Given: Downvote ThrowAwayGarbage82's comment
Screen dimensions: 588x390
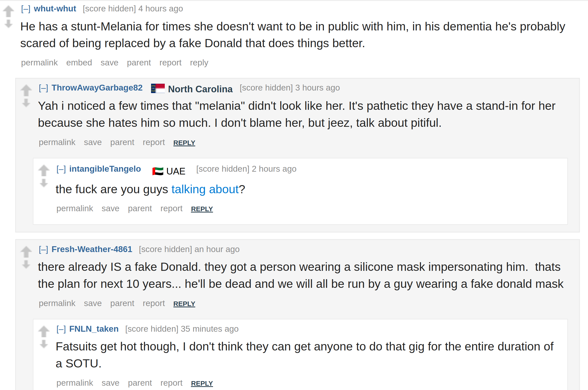Looking at the screenshot, I should click(26, 103).
